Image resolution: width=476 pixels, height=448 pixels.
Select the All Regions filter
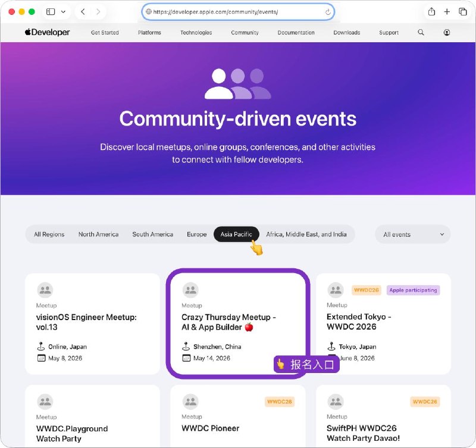[49, 234]
